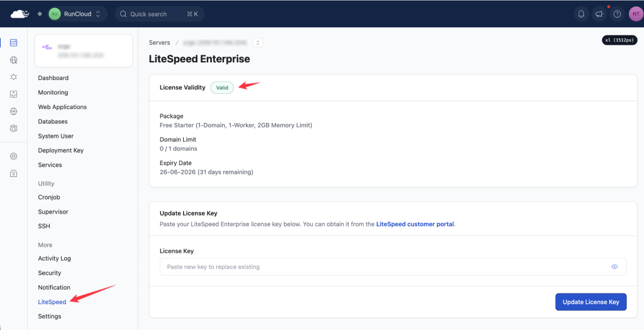Open the LiteSpeed customer portal link
This screenshot has width=644, height=330.
pyautogui.click(x=415, y=224)
